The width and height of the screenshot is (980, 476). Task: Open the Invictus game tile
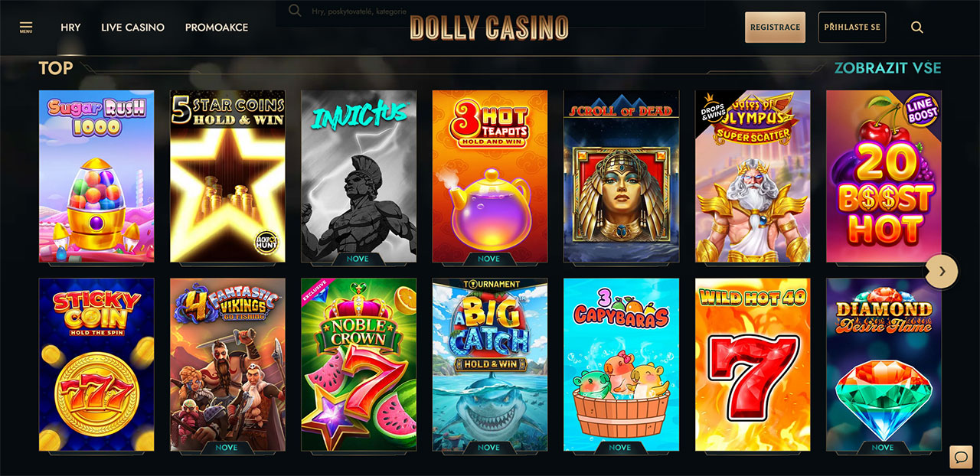(x=358, y=176)
